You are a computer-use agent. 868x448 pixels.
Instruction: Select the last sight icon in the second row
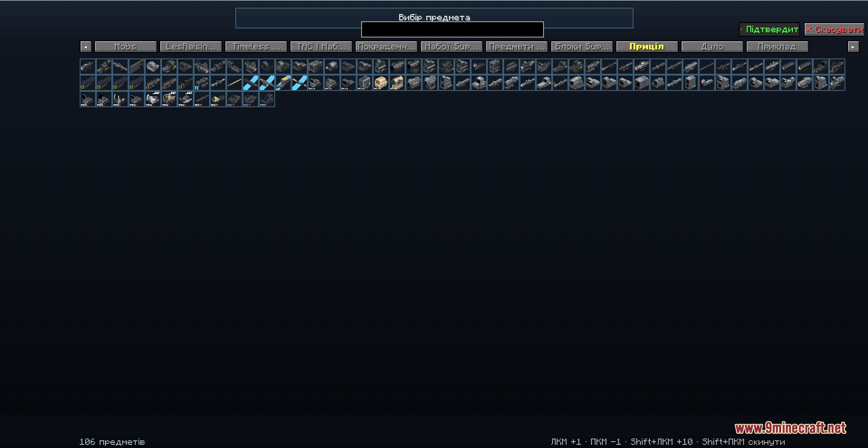837,83
